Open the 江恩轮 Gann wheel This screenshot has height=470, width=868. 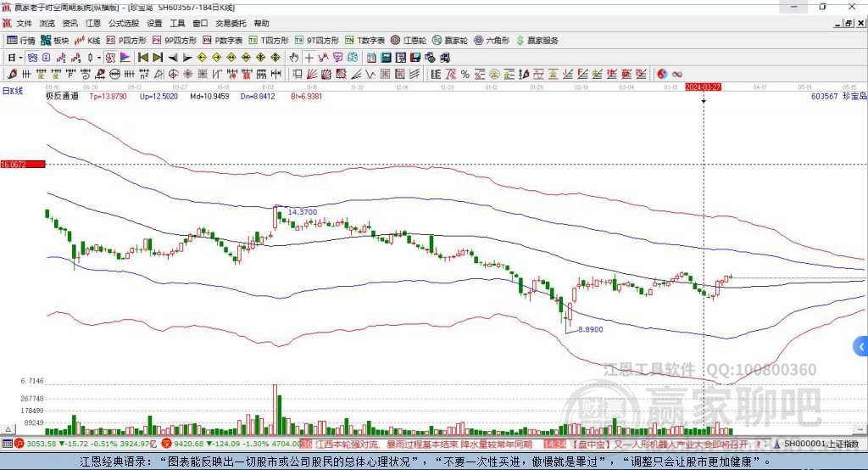[x=409, y=41]
